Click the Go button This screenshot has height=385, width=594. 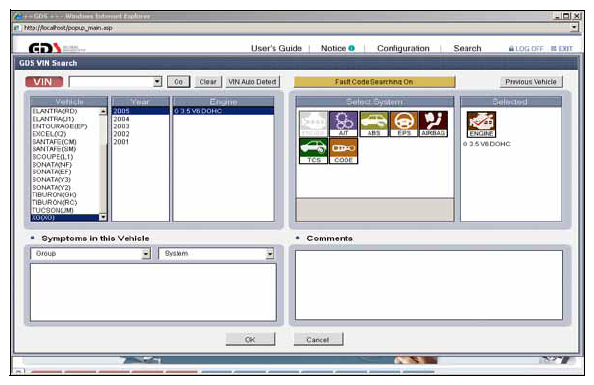[x=178, y=82]
